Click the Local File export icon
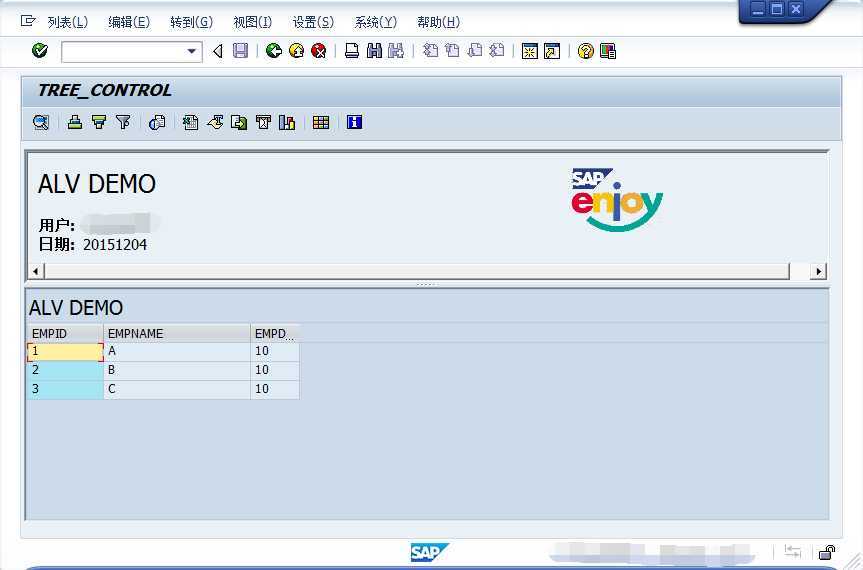The width and height of the screenshot is (863, 570). click(239, 122)
